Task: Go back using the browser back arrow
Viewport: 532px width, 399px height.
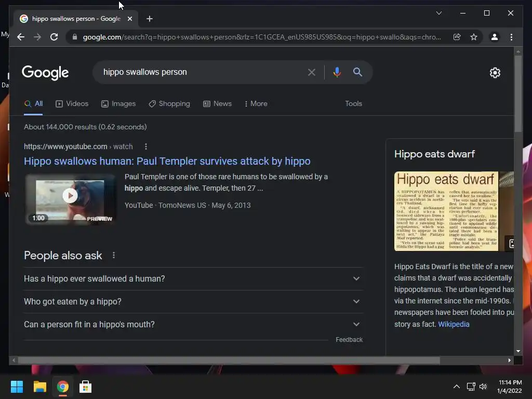Action: pyautogui.click(x=21, y=37)
